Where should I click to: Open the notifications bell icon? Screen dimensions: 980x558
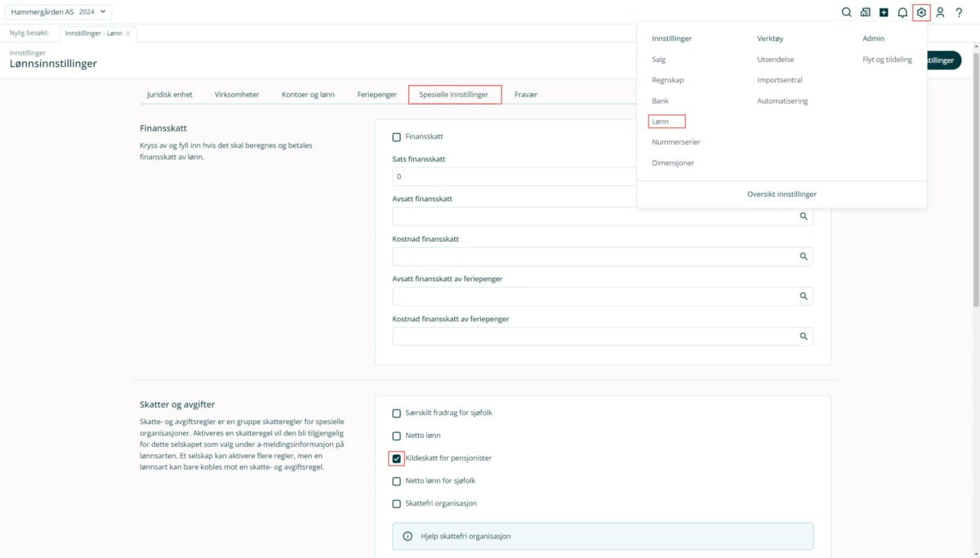point(902,12)
